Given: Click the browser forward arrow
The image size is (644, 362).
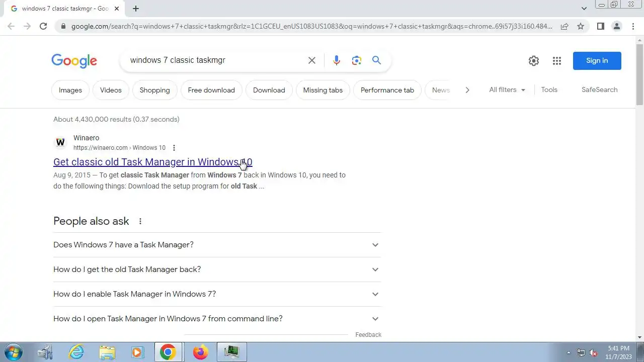Looking at the screenshot, I should [x=27, y=26].
